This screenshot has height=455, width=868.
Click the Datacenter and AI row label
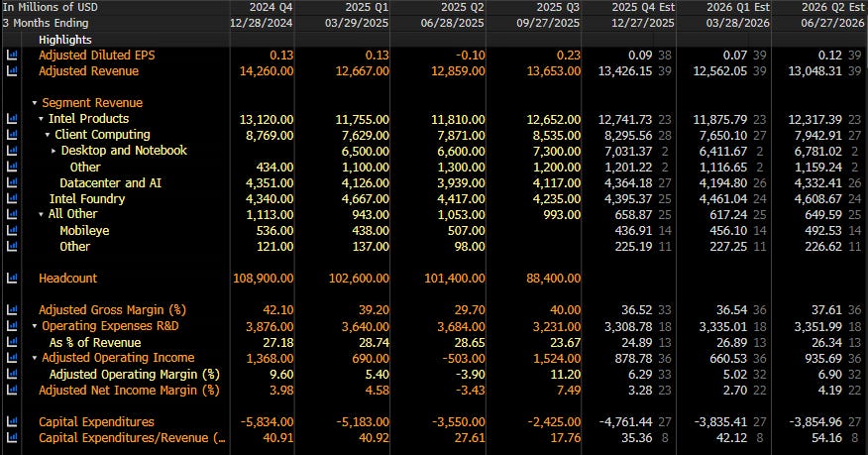[x=111, y=182]
